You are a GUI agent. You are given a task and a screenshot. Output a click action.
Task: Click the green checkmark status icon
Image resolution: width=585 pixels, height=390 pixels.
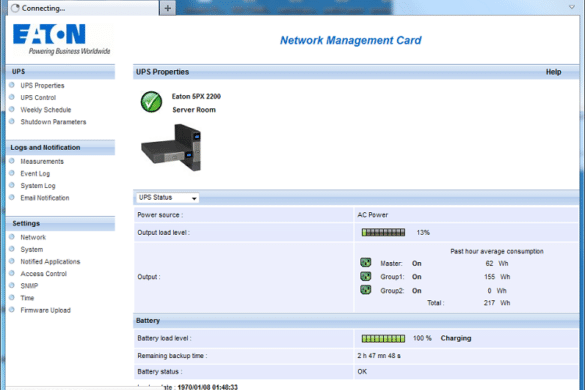pyautogui.click(x=151, y=102)
